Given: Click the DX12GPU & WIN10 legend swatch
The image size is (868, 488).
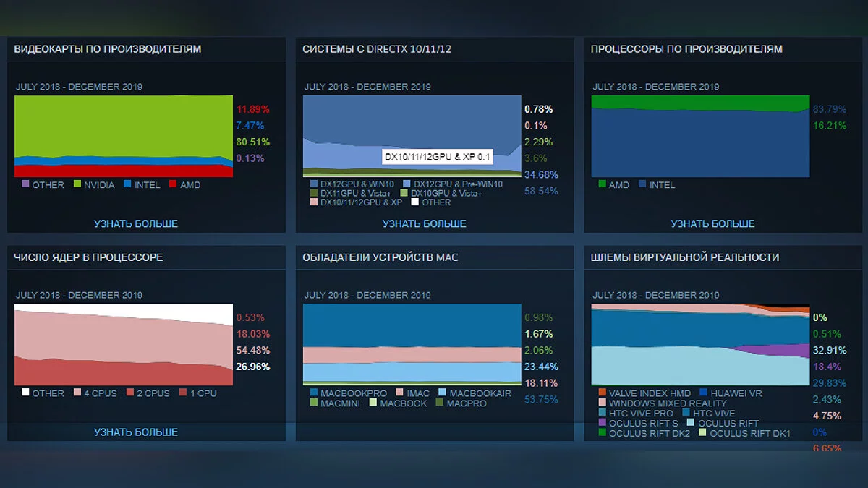Looking at the screenshot, I should 314,184.
